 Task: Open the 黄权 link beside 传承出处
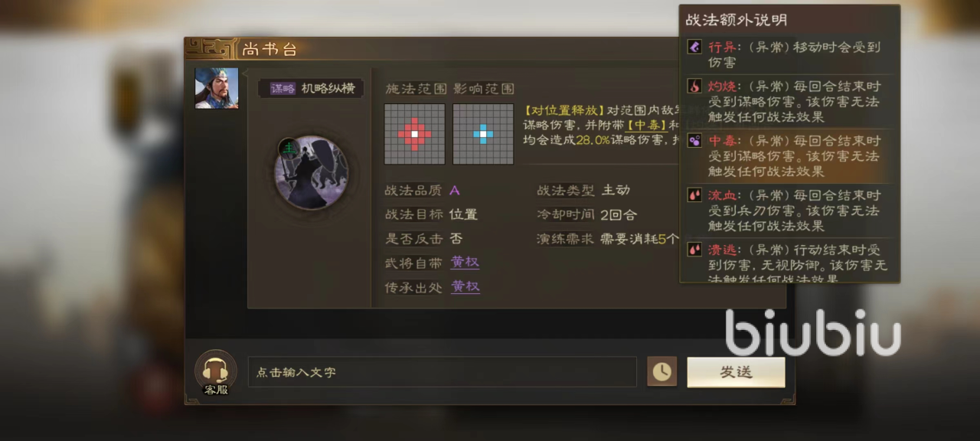pos(465,287)
